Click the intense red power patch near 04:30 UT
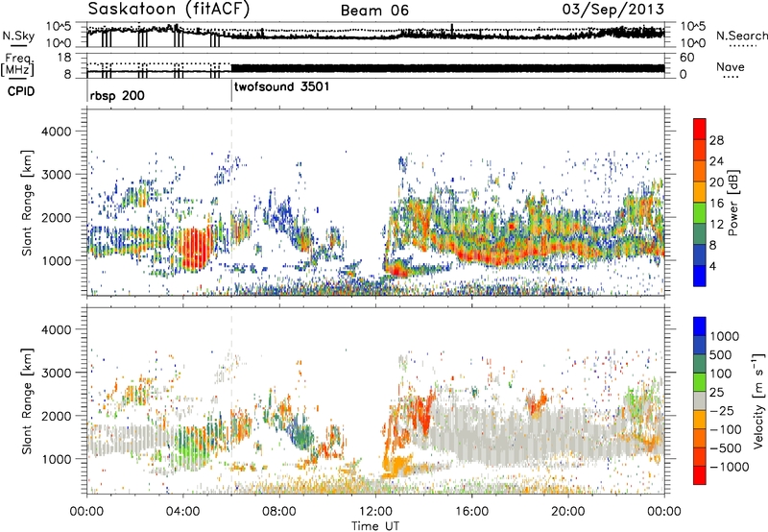This screenshot has height=532, width=768. (195, 249)
